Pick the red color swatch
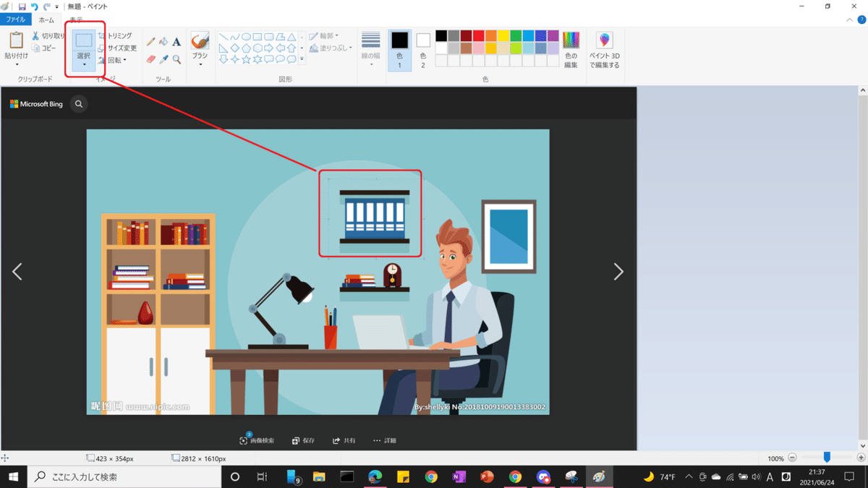This screenshot has width=868, height=488. pos(478,35)
